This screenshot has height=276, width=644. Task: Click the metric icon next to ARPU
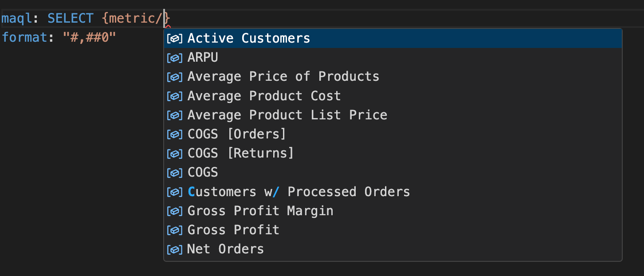pyautogui.click(x=175, y=57)
